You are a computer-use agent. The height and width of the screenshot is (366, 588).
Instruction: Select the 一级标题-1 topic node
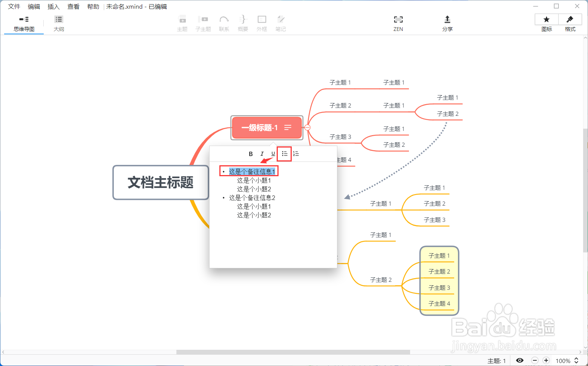point(267,128)
